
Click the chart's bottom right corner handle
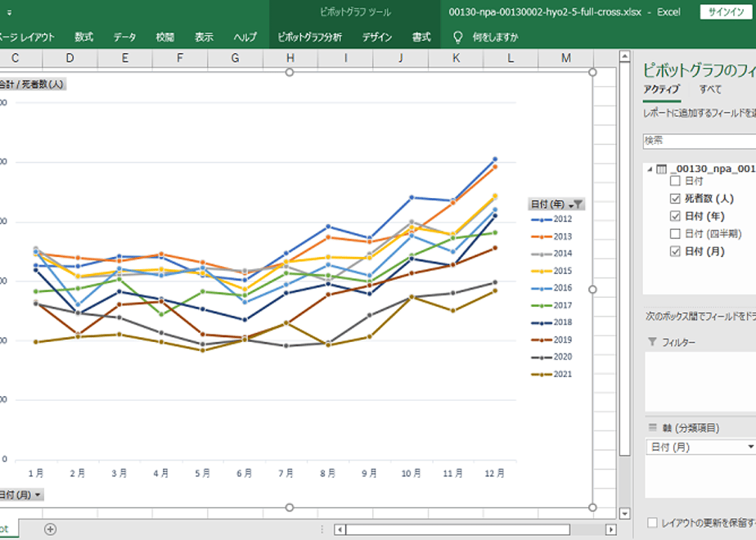tap(592, 507)
